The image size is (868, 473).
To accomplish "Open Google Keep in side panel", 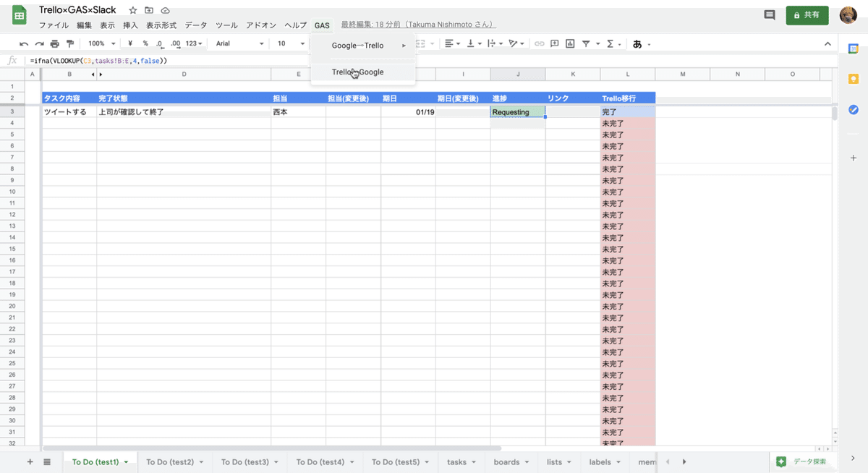I will coord(854,79).
